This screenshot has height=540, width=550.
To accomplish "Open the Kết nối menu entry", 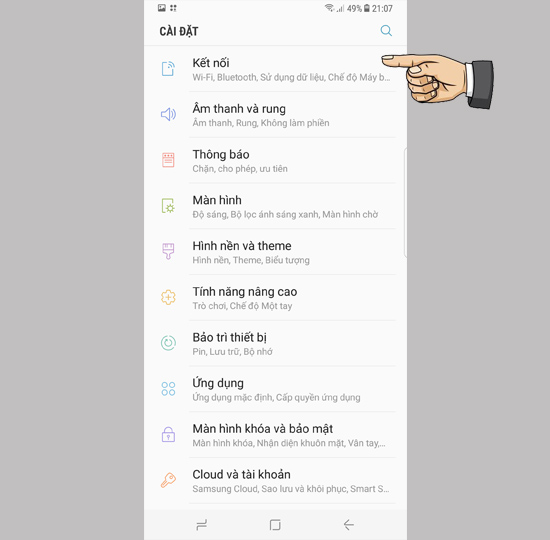I will coord(275,69).
